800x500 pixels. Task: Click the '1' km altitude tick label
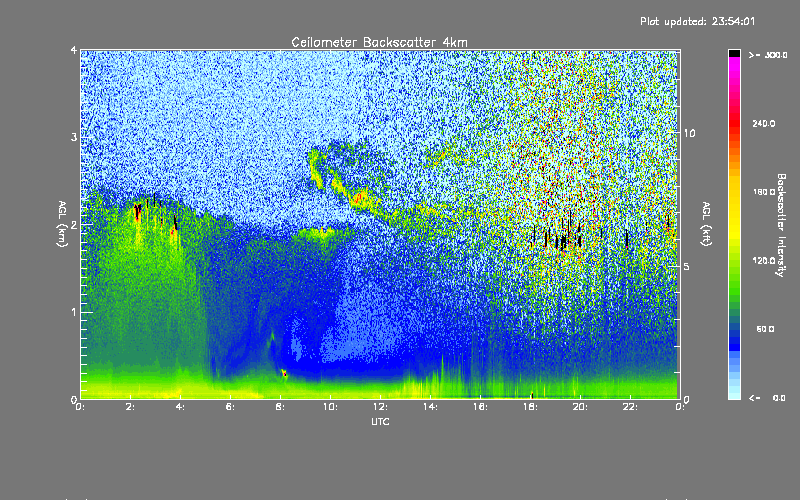[73, 312]
